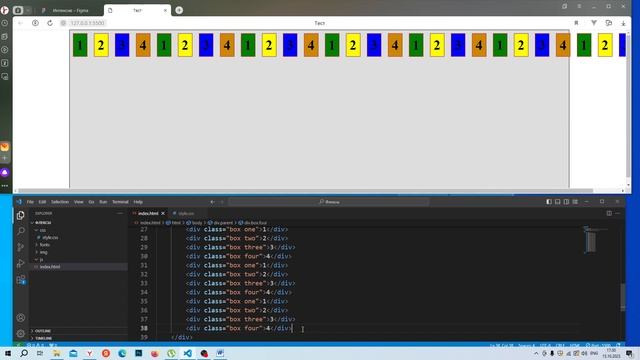Select index.html in the Explorer tree
Screen dimensions: 640x360
(50, 267)
